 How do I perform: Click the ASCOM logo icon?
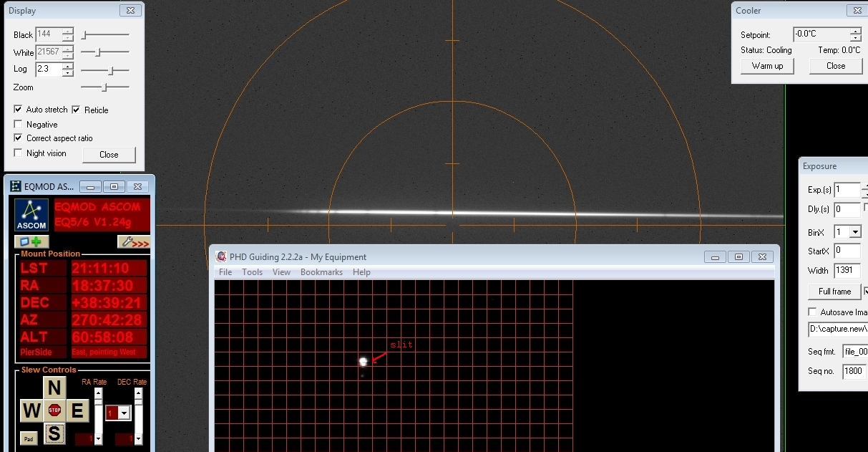(x=31, y=215)
